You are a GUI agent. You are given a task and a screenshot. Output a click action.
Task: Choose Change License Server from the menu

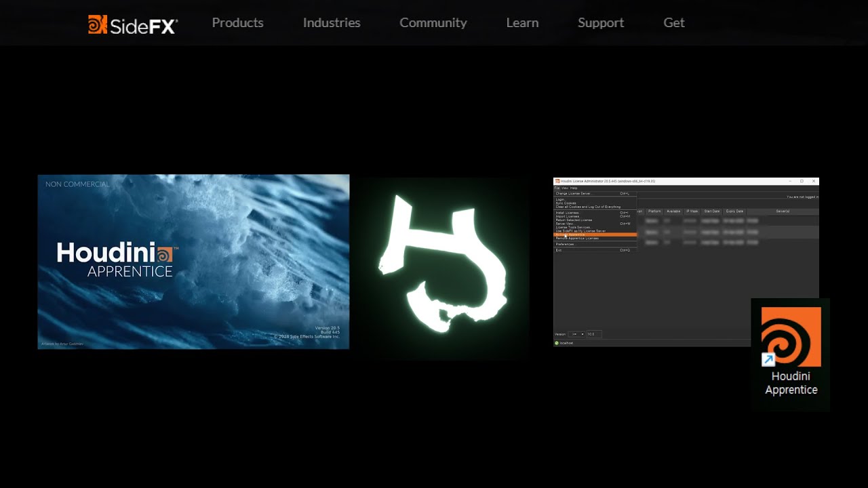[x=595, y=194]
